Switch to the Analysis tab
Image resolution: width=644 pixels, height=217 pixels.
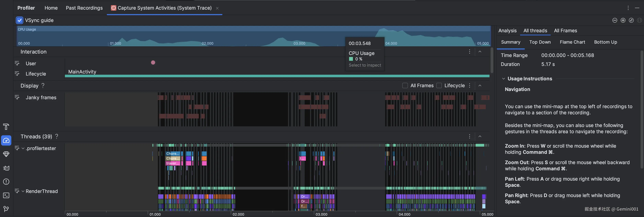click(x=508, y=31)
